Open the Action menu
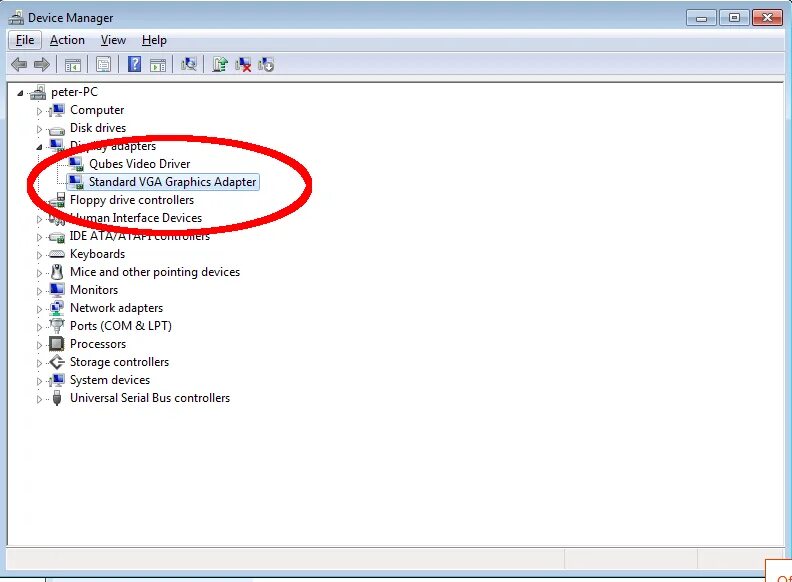792x582 pixels. pyautogui.click(x=67, y=40)
